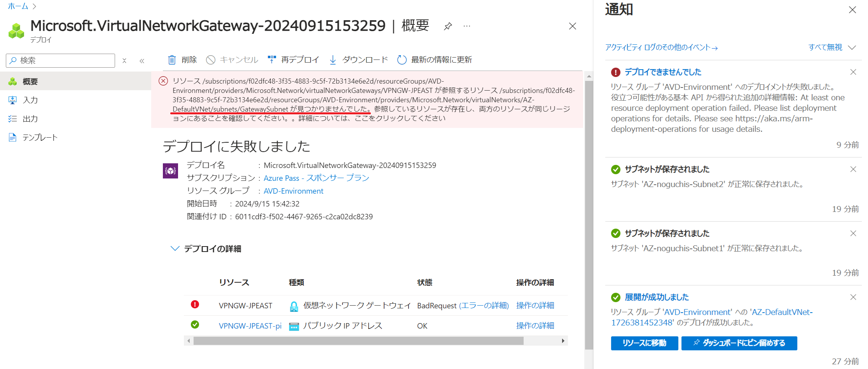Click the purple deployment icon beside デプロイ名
Viewport: 868px width, 369px height.
[170, 171]
